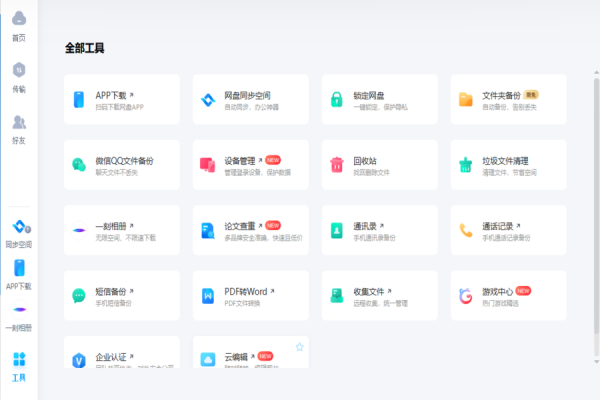Open the 文件夹备份 folder icon
Image resolution: width=600 pixels, height=400 pixels.
(466, 99)
